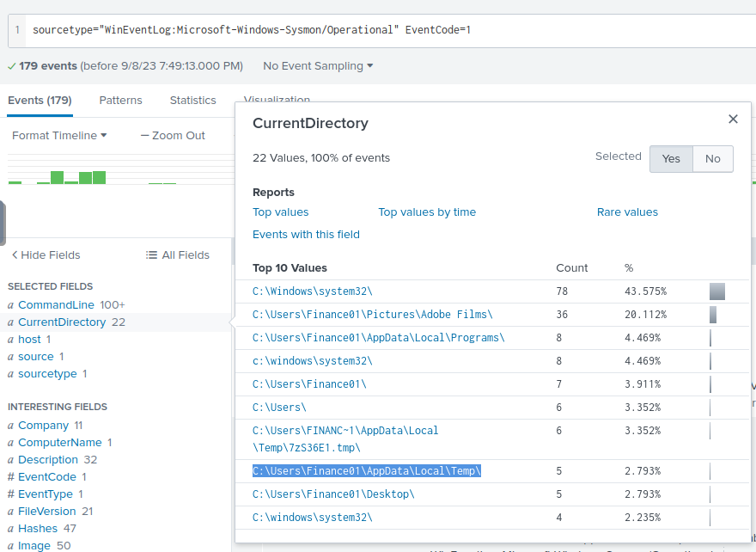Set Selected to No
Image resolution: width=756 pixels, height=552 pixels.
[x=712, y=159]
